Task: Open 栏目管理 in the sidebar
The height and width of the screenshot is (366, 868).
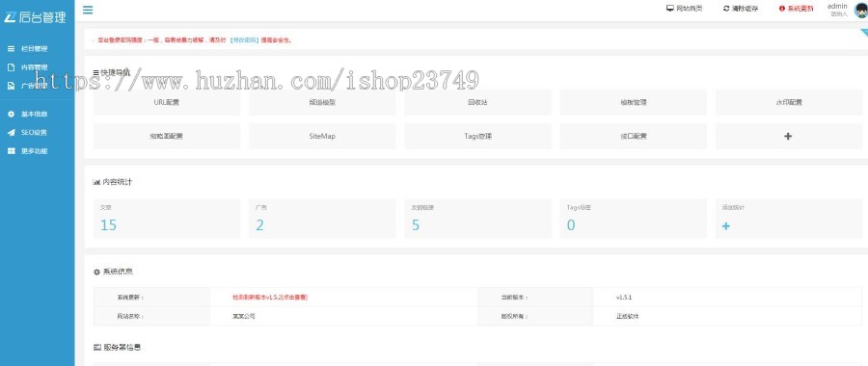Action: [28, 49]
